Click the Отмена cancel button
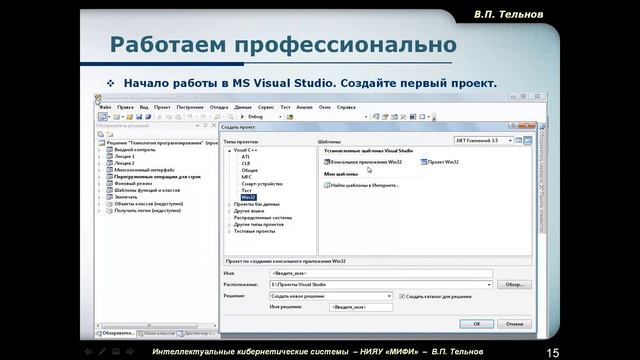 [514, 324]
